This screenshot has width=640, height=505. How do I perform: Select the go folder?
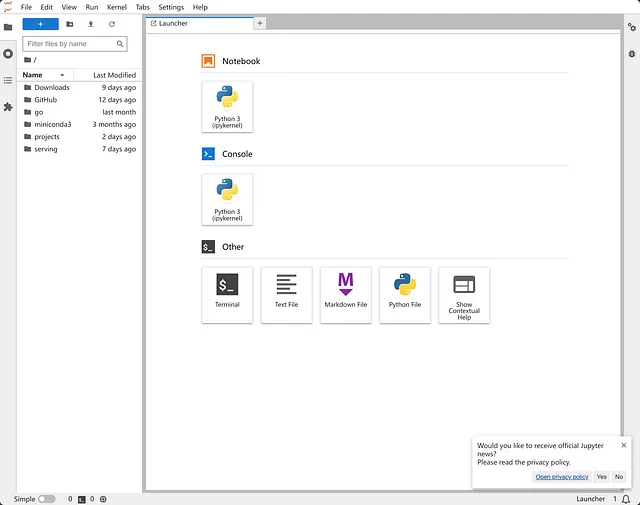pyautogui.click(x=80, y=112)
